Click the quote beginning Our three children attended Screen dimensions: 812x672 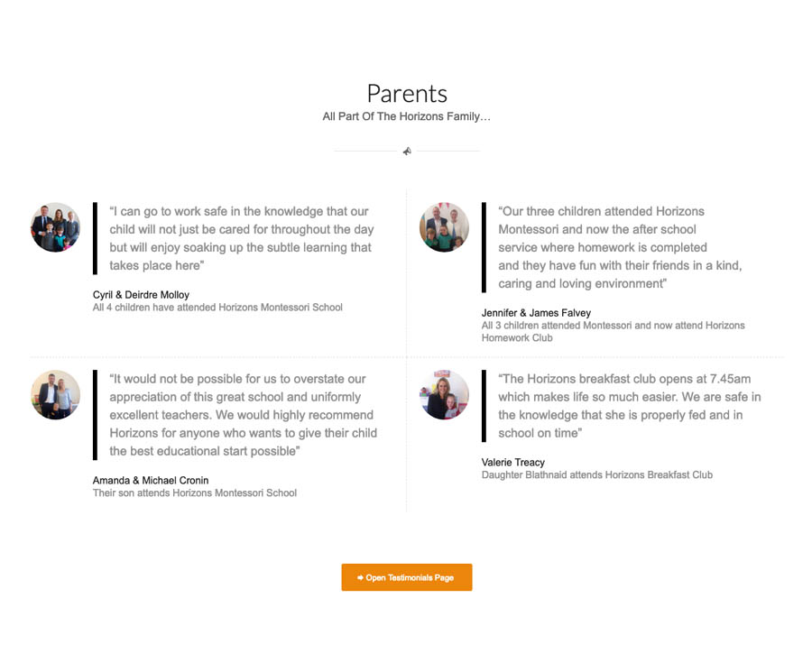pos(620,247)
